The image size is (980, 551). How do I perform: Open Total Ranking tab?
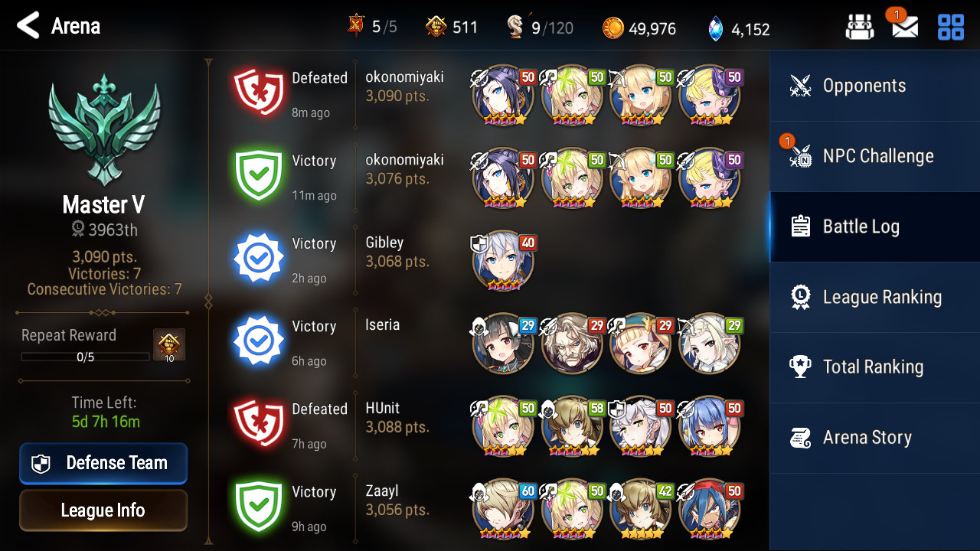(x=874, y=367)
